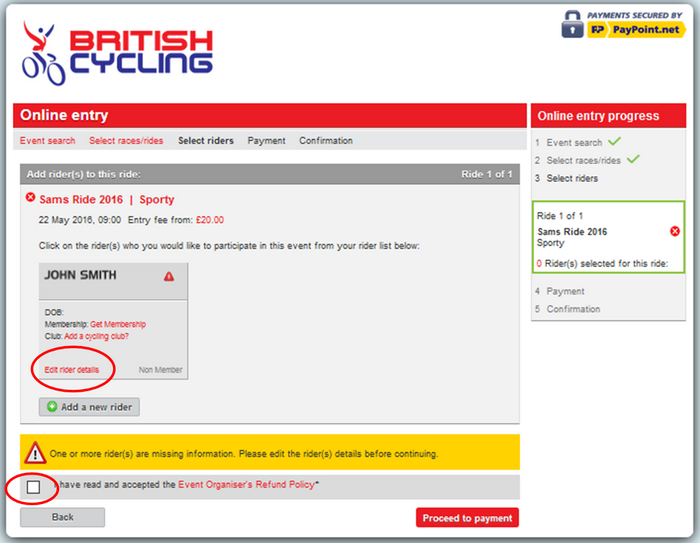700x543 pixels.
Task: Open the Select races/rides breadcrumb tab
Action: [x=126, y=141]
